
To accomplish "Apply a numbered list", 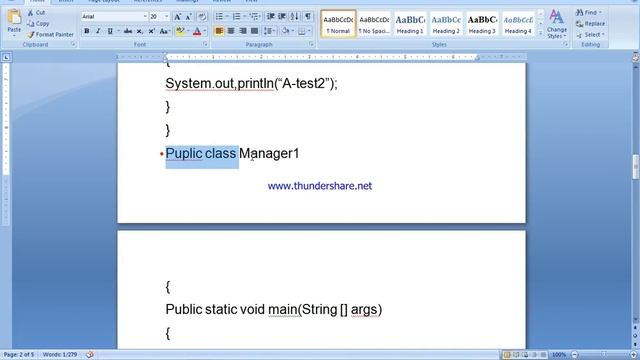I will click(x=236, y=16).
